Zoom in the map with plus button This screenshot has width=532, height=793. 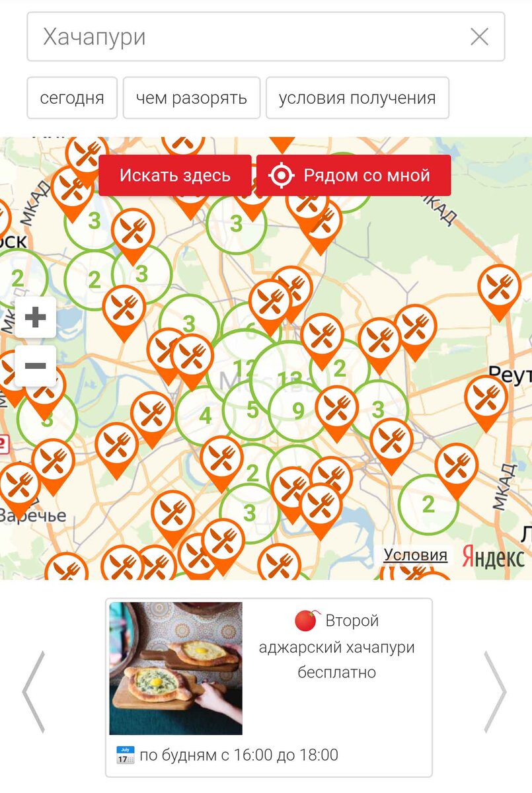35,318
